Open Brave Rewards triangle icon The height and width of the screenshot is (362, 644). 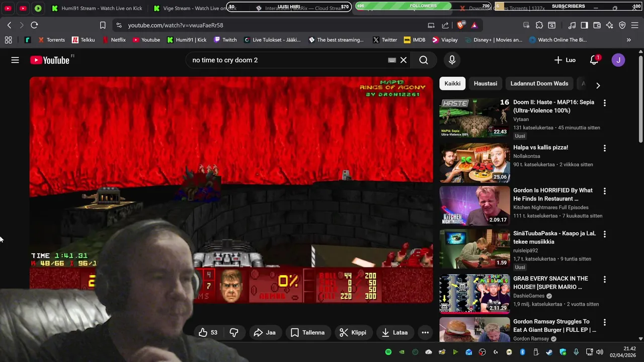(x=474, y=25)
